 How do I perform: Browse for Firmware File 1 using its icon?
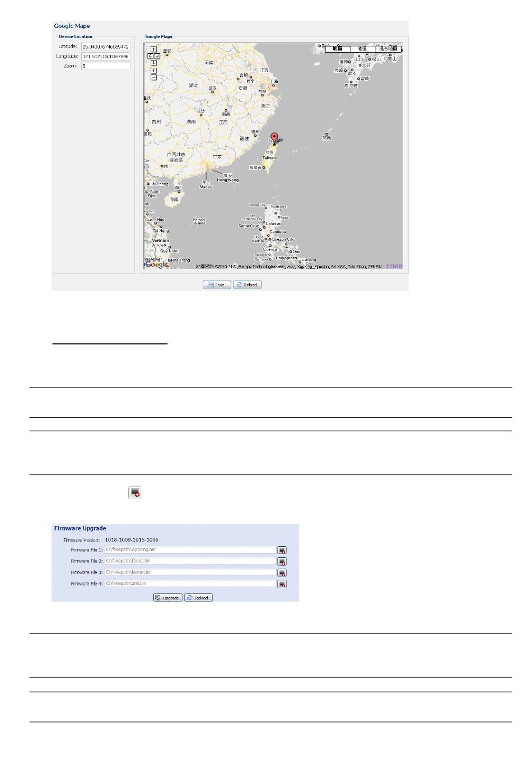coord(282,550)
